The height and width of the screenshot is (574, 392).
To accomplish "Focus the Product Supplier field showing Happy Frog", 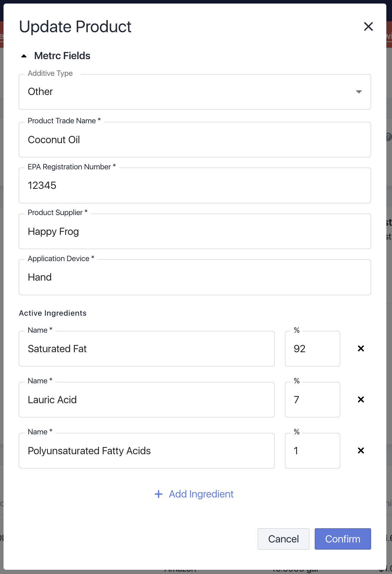I will point(195,231).
